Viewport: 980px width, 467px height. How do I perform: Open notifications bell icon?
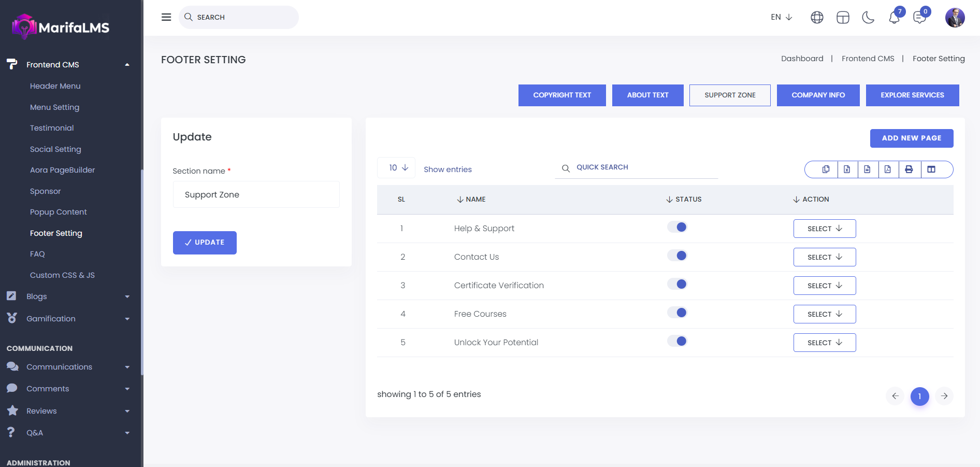pyautogui.click(x=894, y=18)
